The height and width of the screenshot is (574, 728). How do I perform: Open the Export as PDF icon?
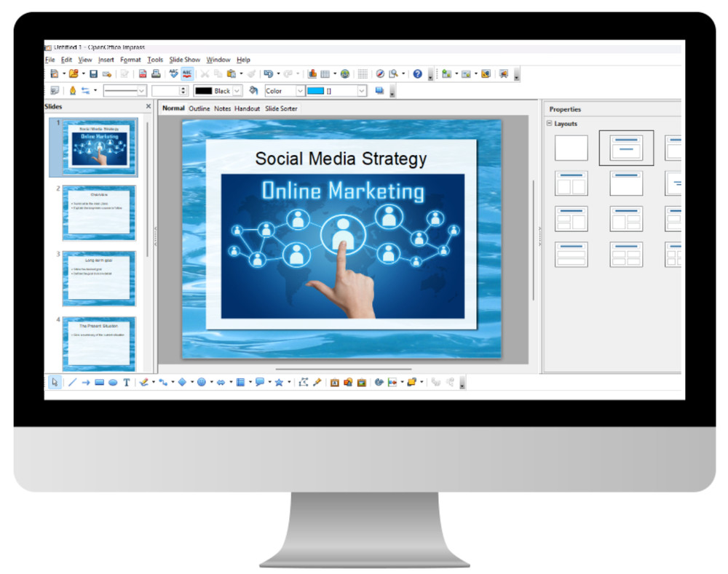pyautogui.click(x=141, y=73)
